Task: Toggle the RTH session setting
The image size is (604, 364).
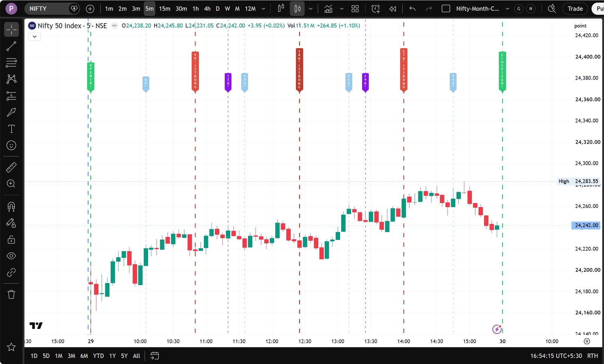Action: pos(593,356)
